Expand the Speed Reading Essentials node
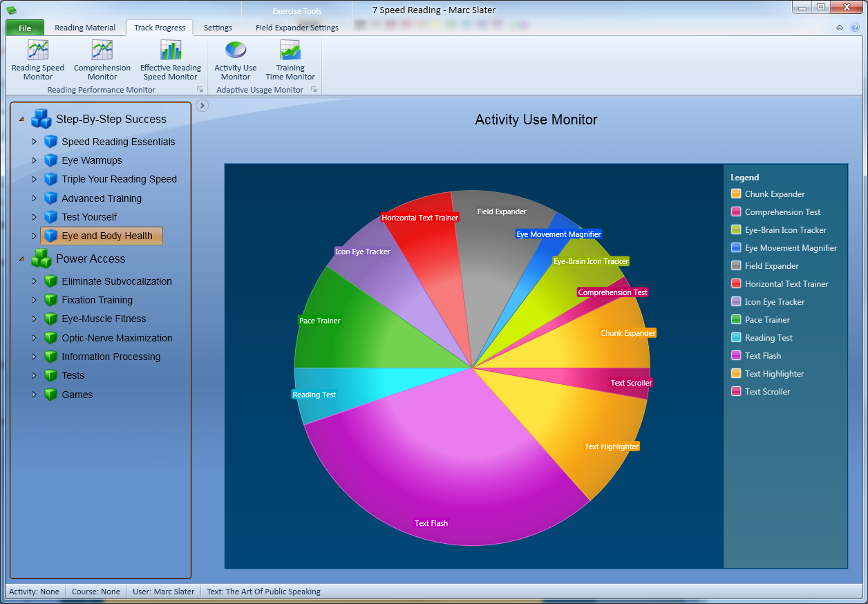868x604 pixels. click(34, 142)
